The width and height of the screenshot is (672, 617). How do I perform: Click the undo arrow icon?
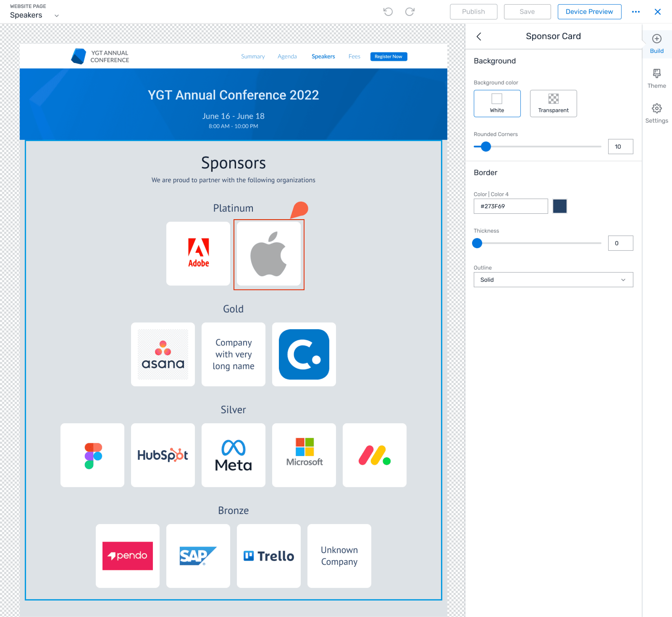click(388, 12)
